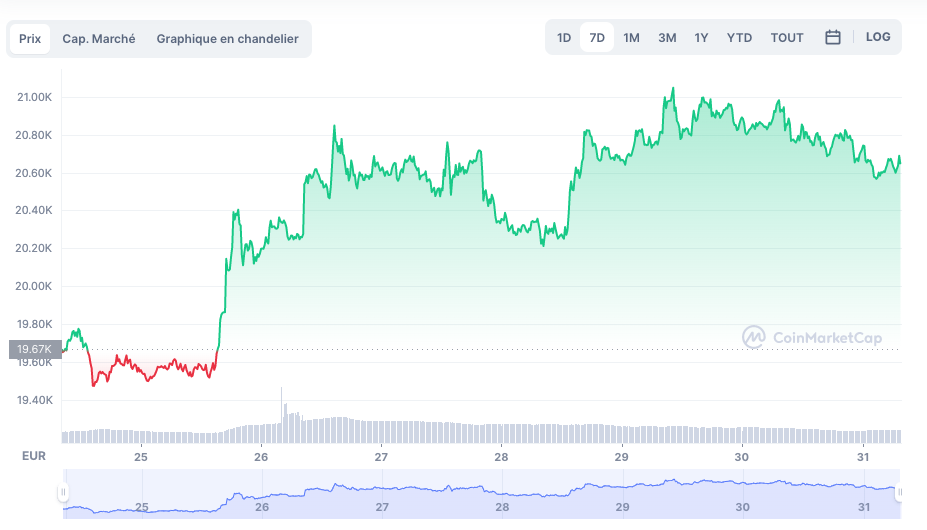Select the YTD time range
The image size is (927, 530).
pos(739,38)
